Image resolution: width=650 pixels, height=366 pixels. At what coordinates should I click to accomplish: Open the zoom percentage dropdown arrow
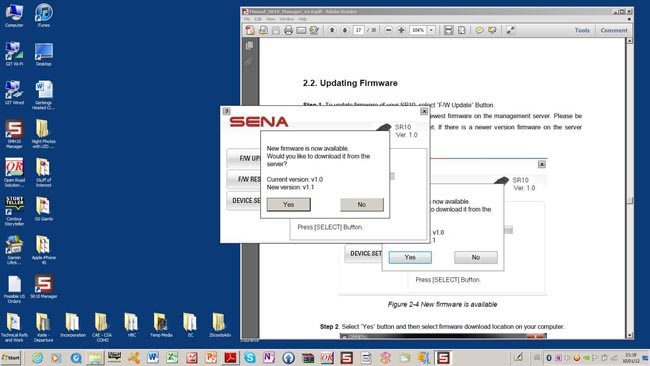[431, 30]
